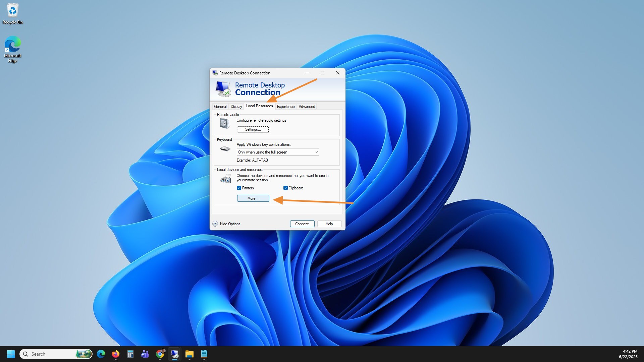Open Firefox from the taskbar
The height and width of the screenshot is (362, 644).
[116, 354]
